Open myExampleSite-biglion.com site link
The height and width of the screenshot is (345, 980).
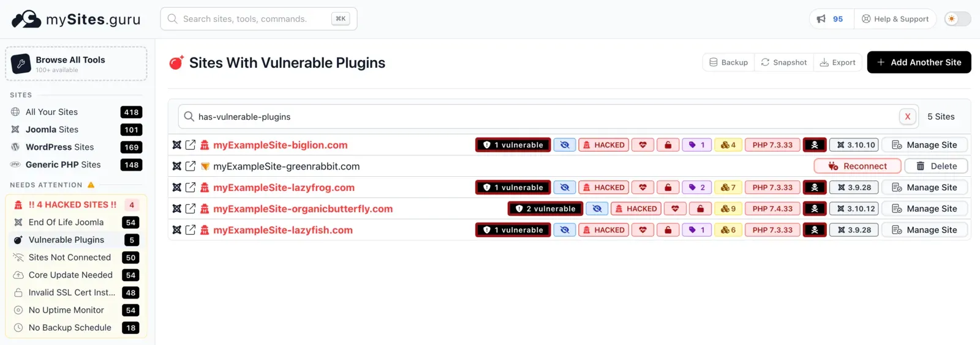click(280, 145)
